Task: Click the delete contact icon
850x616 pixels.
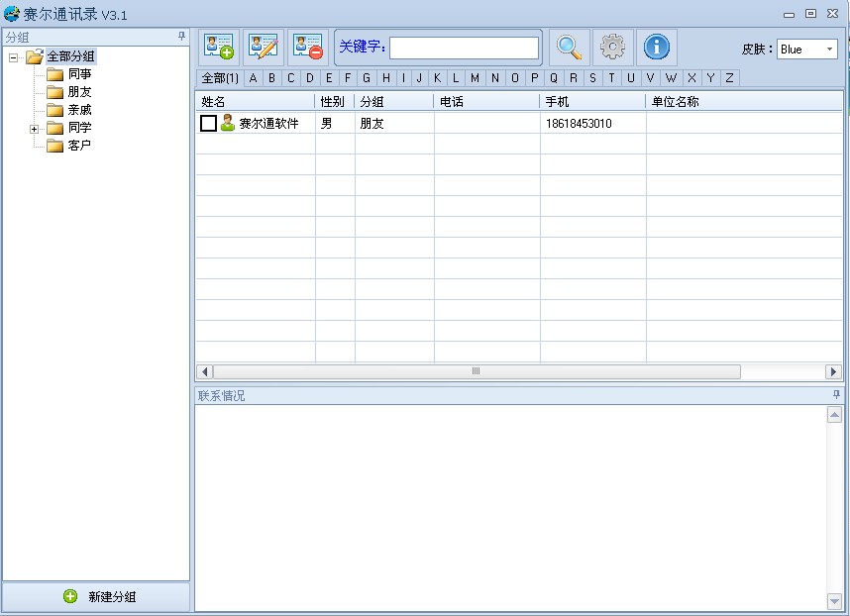Action: (x=308, y=48)
